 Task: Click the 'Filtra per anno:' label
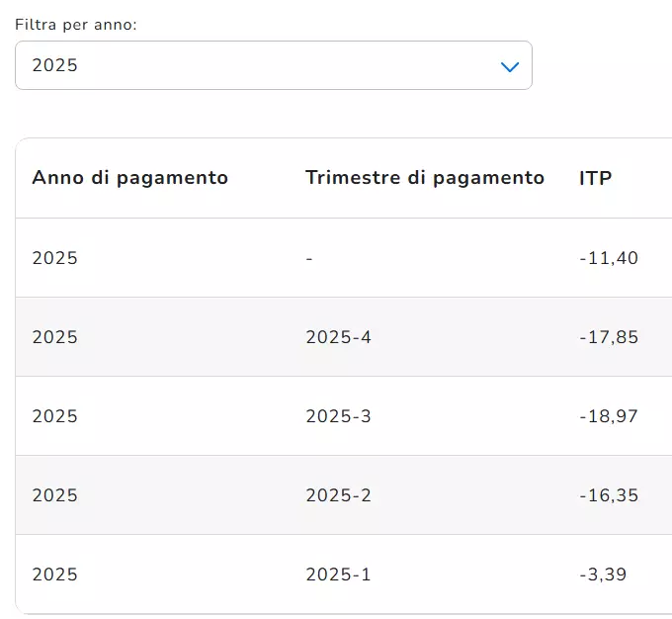coord(75,24)
